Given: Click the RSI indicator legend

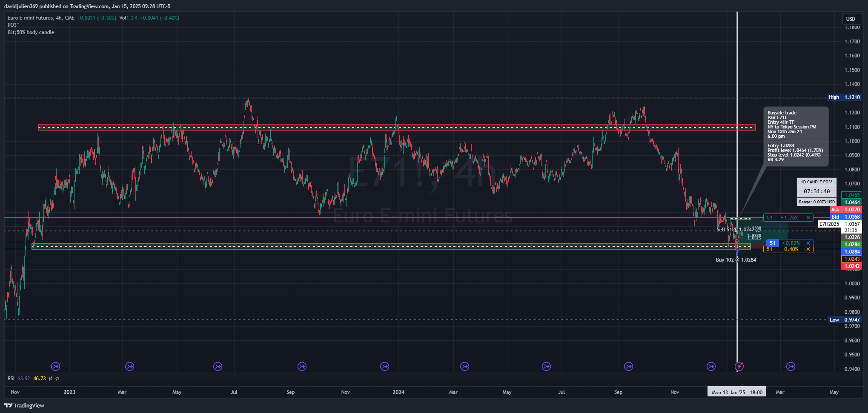Looking at the screenshot, I should click(11, 379).
